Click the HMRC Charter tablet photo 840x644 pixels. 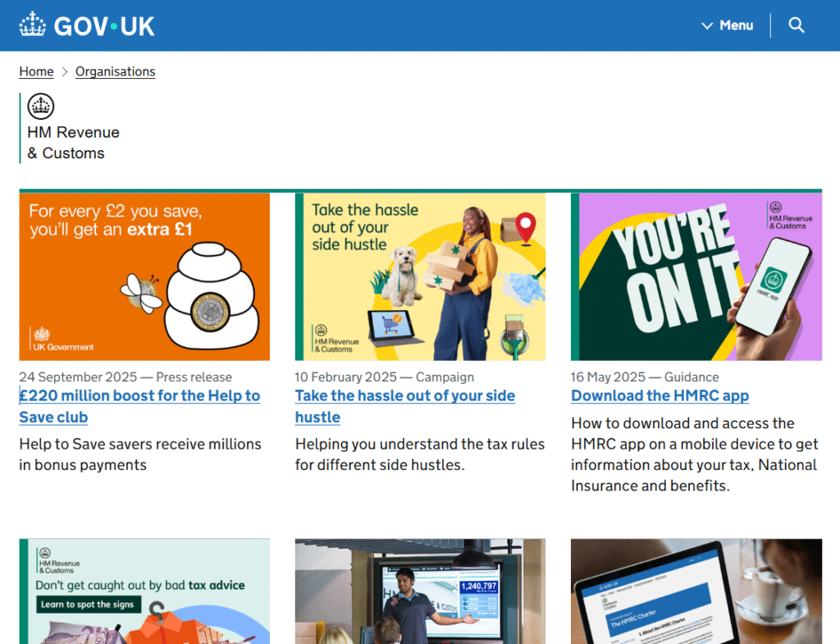pos(696,591)
